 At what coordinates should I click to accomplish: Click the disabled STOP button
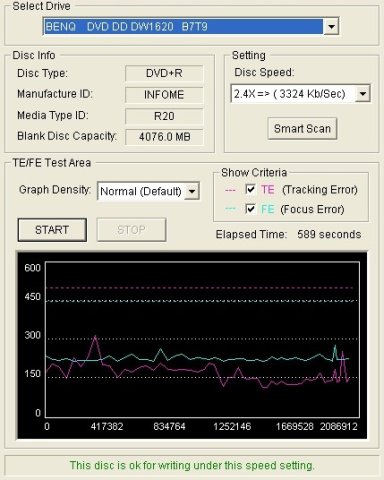(x=131, y=230)
